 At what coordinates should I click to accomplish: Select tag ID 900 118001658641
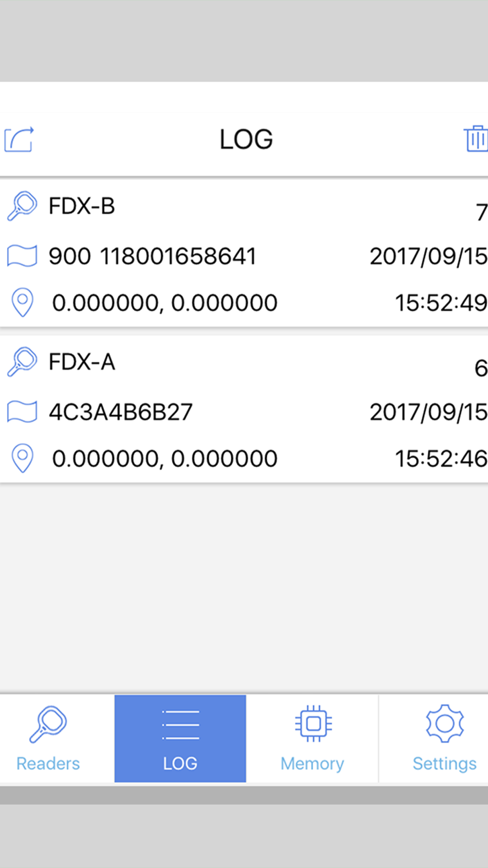tap(152, 256)
